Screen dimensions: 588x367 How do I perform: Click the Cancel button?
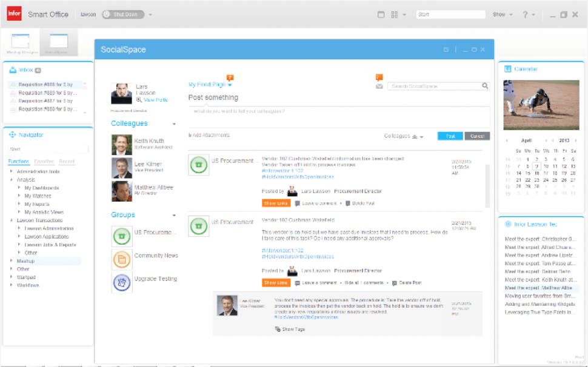[477, 136]
